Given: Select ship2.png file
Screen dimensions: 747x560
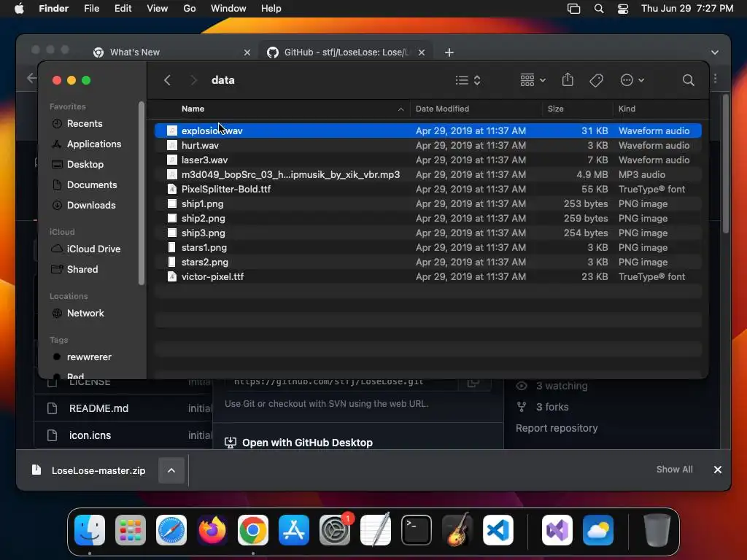Looking at the screenshot, I should (x=427, y=218).
